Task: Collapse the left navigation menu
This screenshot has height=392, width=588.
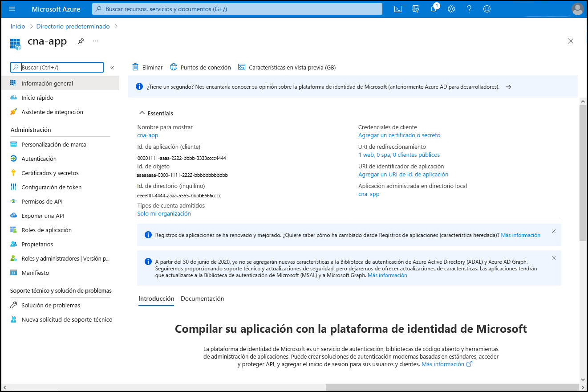Action: click(x=112, y=68)
